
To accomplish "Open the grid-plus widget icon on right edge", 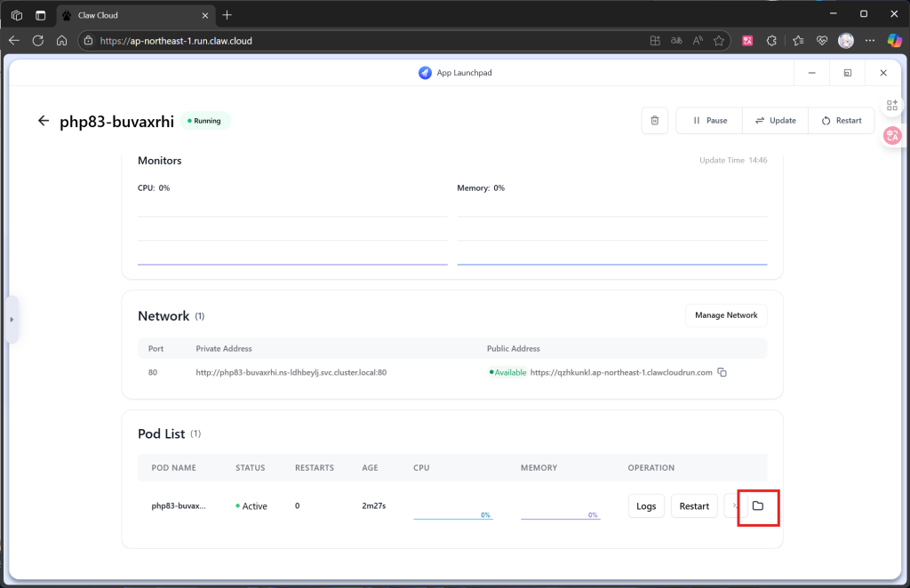I will click(x=892, y=105).
